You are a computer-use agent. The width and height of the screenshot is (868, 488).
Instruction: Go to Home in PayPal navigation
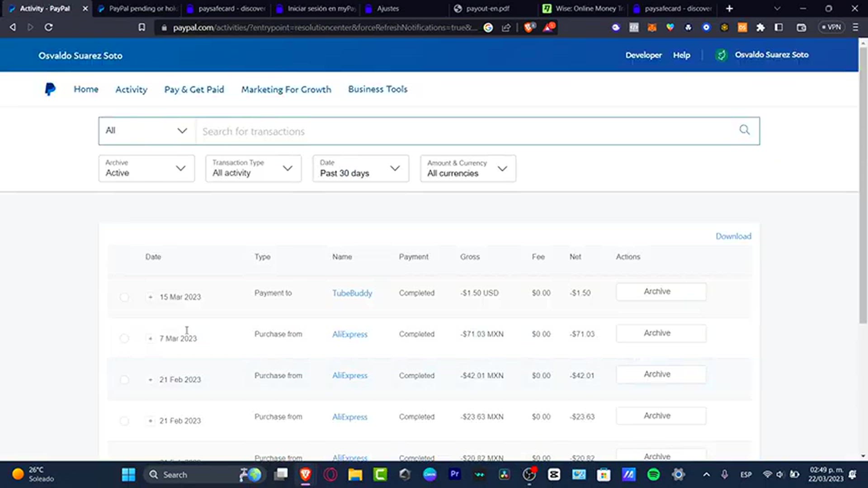(86, 89)
